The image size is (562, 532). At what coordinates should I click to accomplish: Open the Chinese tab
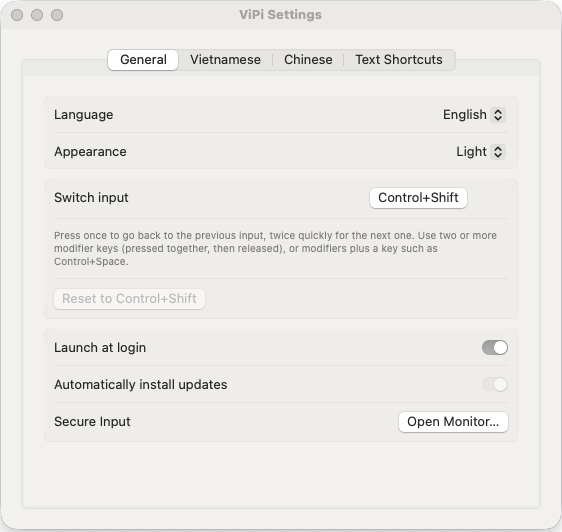308,60
